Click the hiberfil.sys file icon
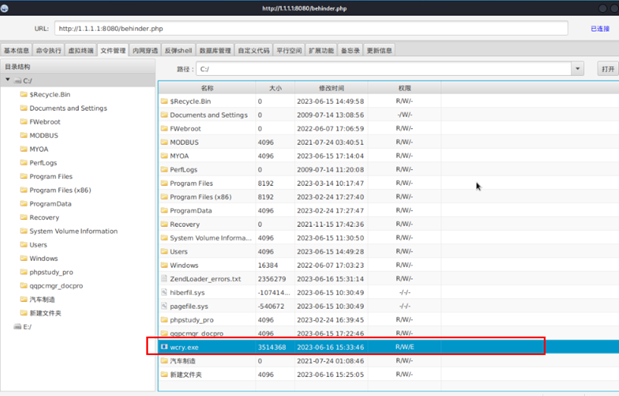The width and height of the screenshot is (619, 396). coord(164,293)
